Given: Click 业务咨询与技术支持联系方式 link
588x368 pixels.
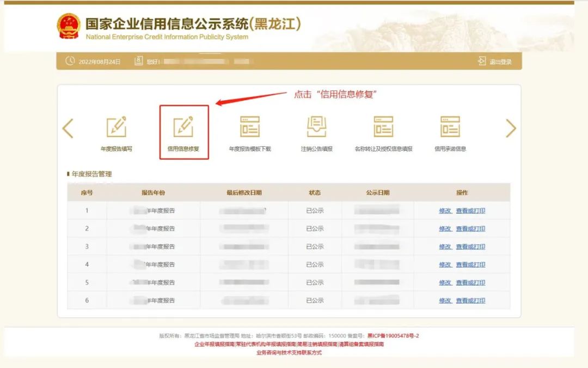Looking at the screenshot, I should click(289, 353).
